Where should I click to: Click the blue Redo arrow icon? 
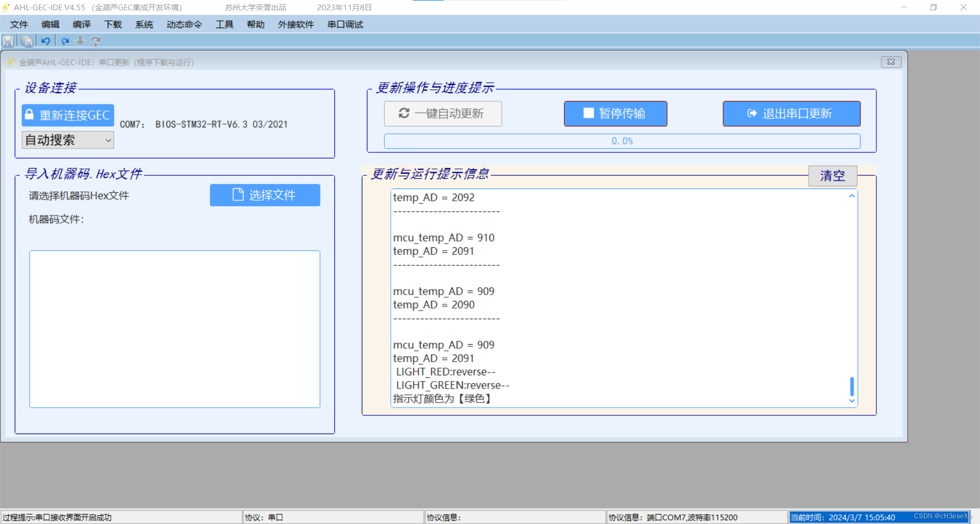point(65,41)
